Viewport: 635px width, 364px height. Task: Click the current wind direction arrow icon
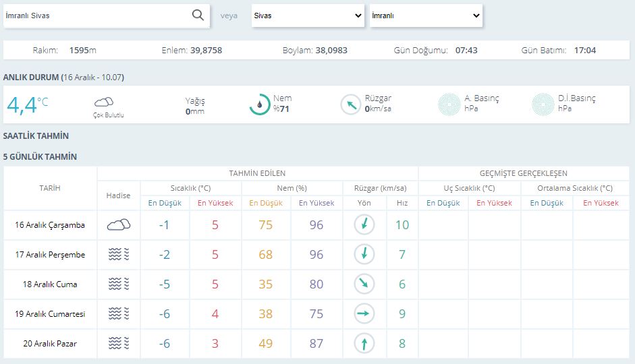tap(351, 104)
